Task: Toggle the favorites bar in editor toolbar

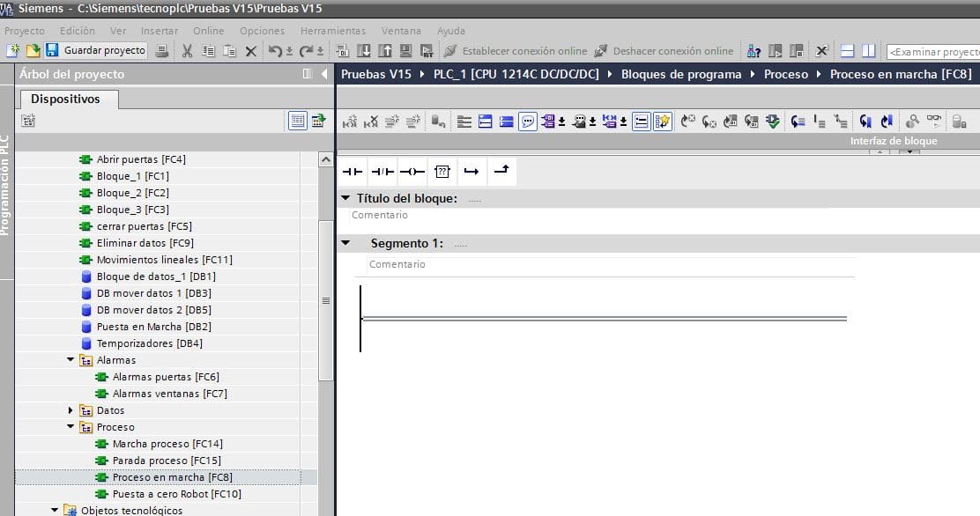Action: pyautogui.click(x=664, y=122)
